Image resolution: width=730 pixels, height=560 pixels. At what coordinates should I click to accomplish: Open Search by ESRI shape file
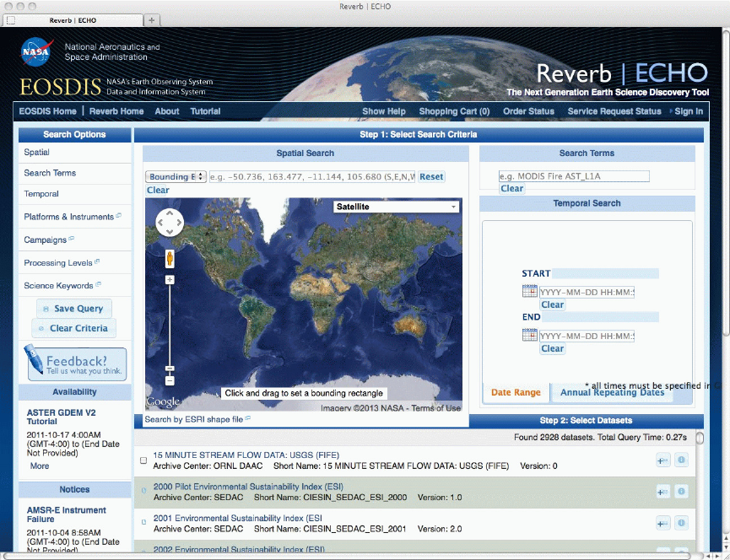[x=193, y=419]
